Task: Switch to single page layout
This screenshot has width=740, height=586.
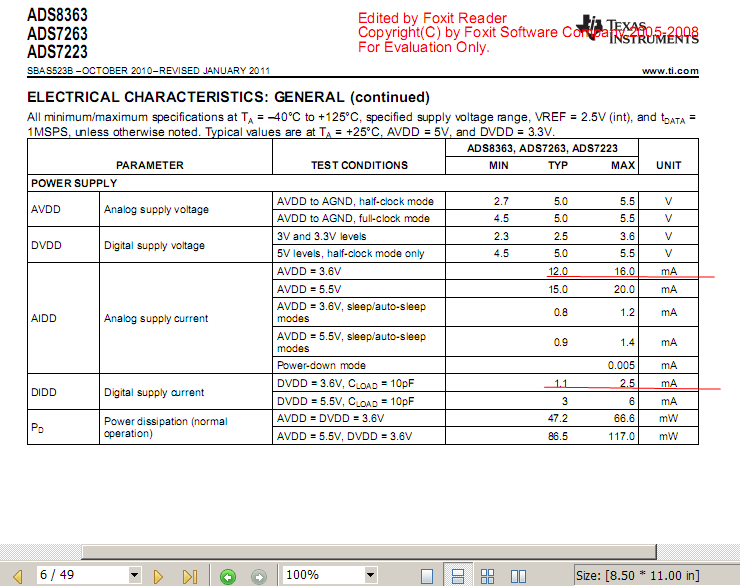Action: coord(427,576)
